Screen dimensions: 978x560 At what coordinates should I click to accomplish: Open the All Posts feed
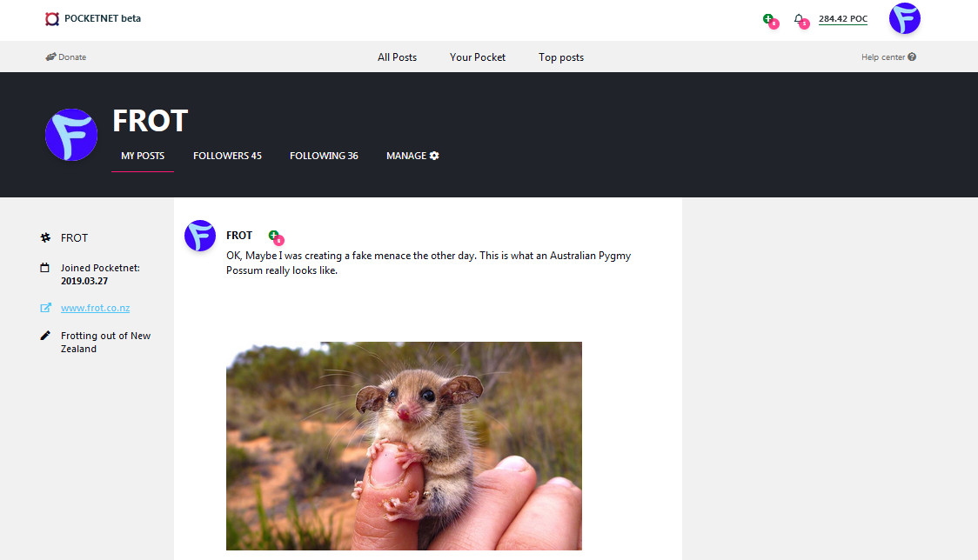pos(397,57)
